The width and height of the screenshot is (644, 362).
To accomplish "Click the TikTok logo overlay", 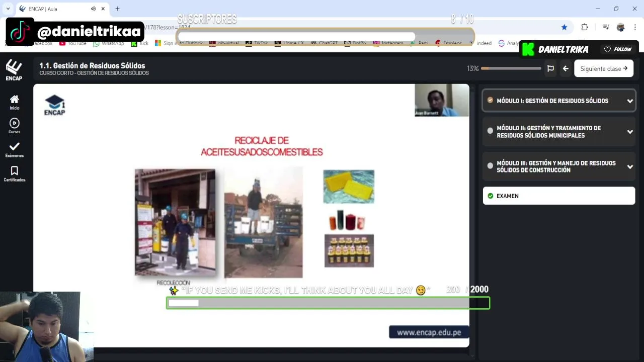I will 20,32.
